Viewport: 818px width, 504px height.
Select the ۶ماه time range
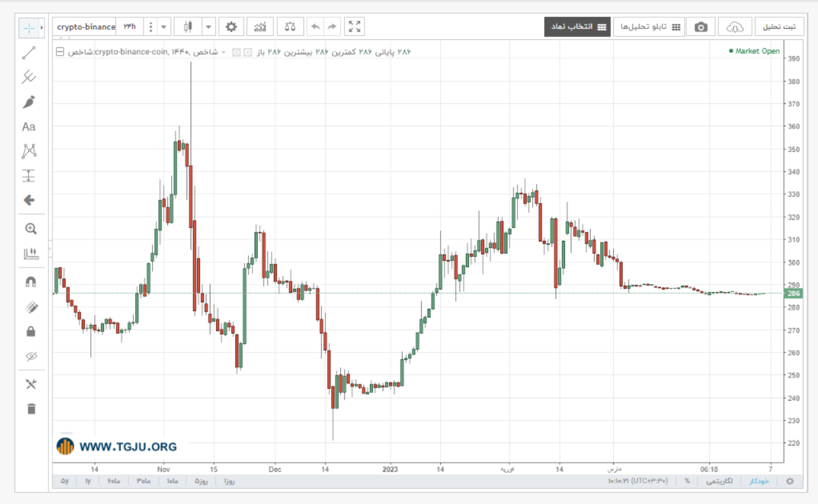[x=113, y=481]
